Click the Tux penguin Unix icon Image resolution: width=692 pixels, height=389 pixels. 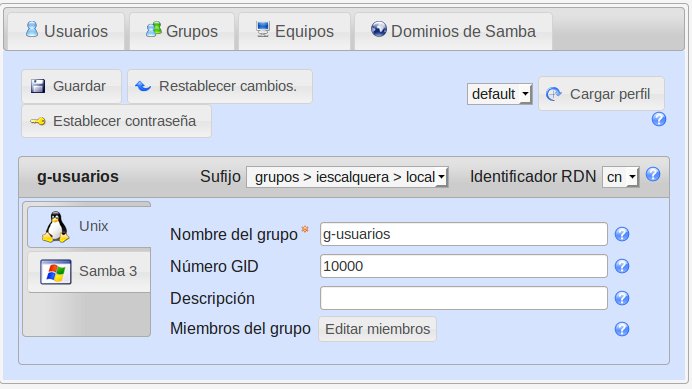[x=56, y=227]
